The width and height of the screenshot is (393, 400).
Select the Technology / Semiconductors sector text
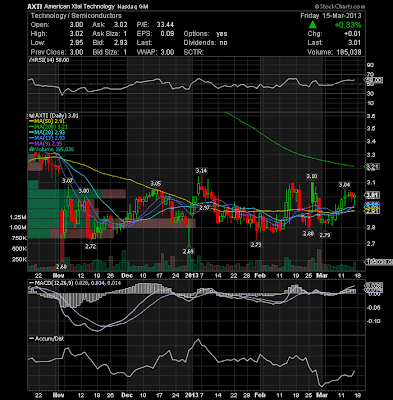(x=76, y=16)
